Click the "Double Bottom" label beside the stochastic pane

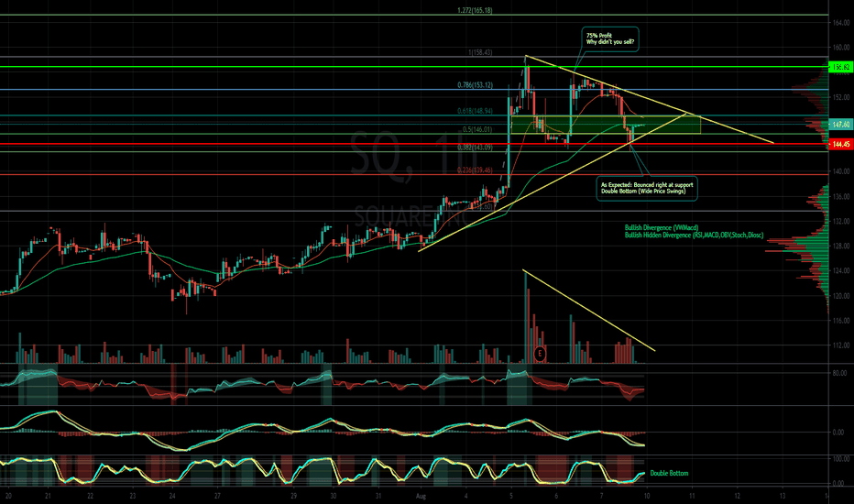pyautogui.click(x=669, y=474)
